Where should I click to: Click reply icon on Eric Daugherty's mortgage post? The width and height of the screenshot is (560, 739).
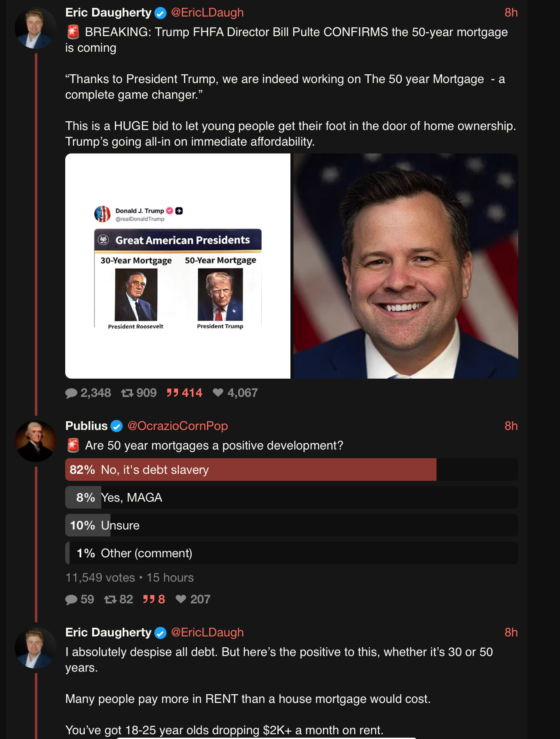(x=71, y=393)
